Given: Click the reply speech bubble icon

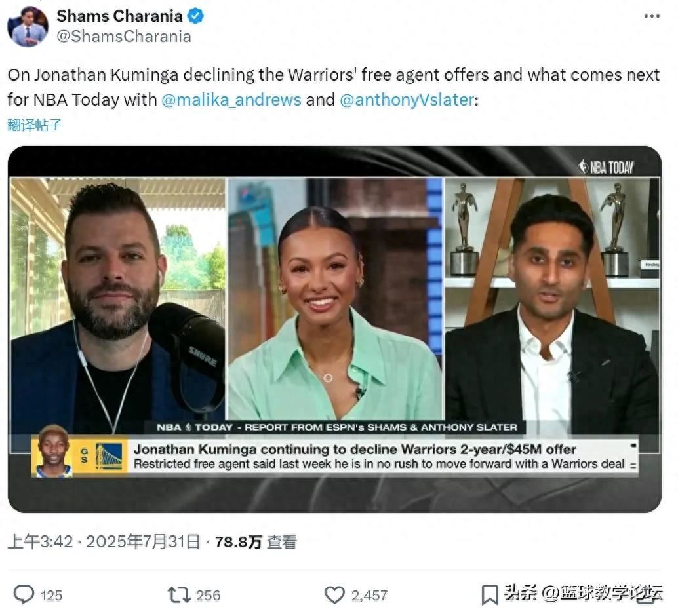Looking at the screenshot, I should (x=24, y=594).
